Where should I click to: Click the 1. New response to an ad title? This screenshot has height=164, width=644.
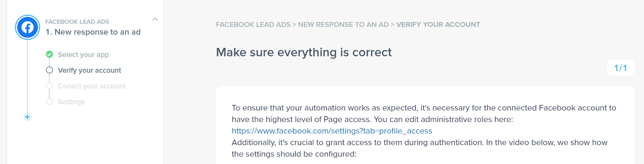[93, 32]
